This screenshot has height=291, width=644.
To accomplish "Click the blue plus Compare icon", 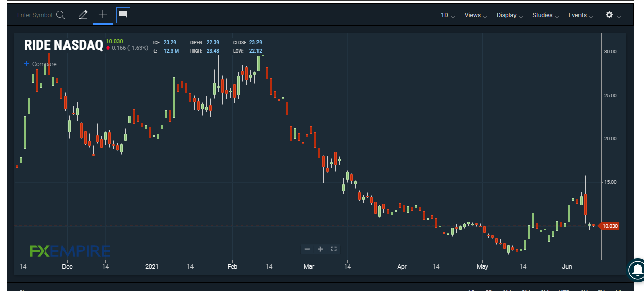I will (x=27, y=64).
